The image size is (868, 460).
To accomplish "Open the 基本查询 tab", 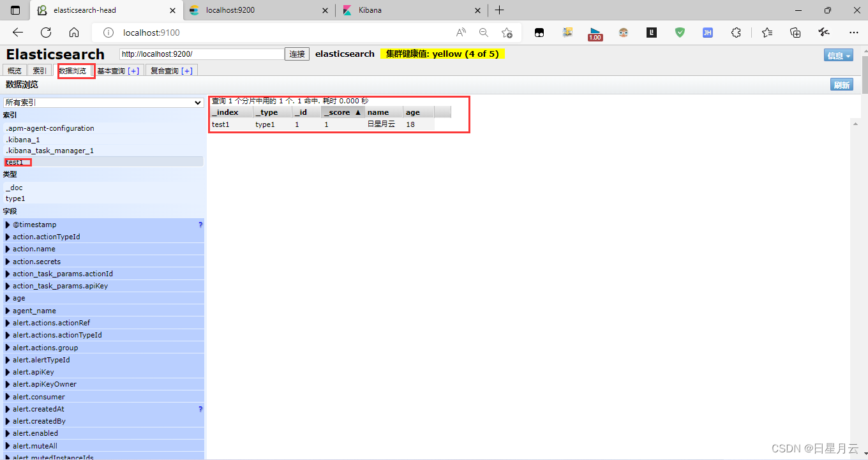I will [118, 71].
